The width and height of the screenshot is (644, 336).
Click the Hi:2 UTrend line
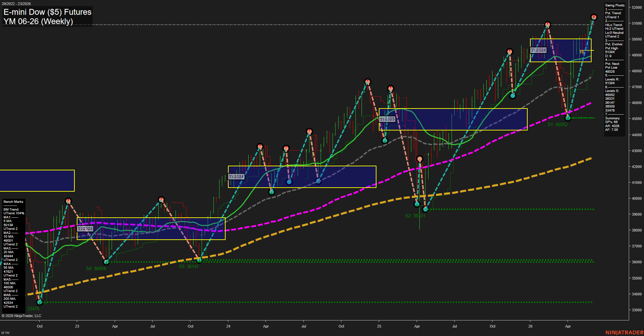click(614, 29)
